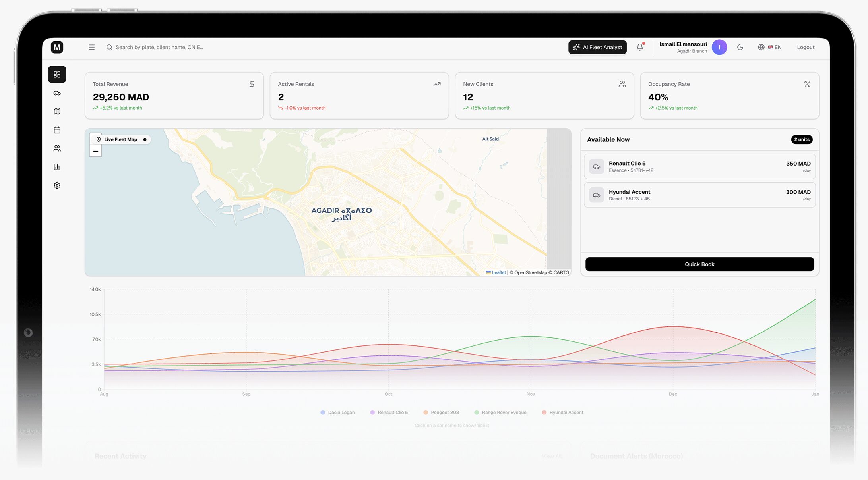Click the notification bell icon

tap(640, 47)
